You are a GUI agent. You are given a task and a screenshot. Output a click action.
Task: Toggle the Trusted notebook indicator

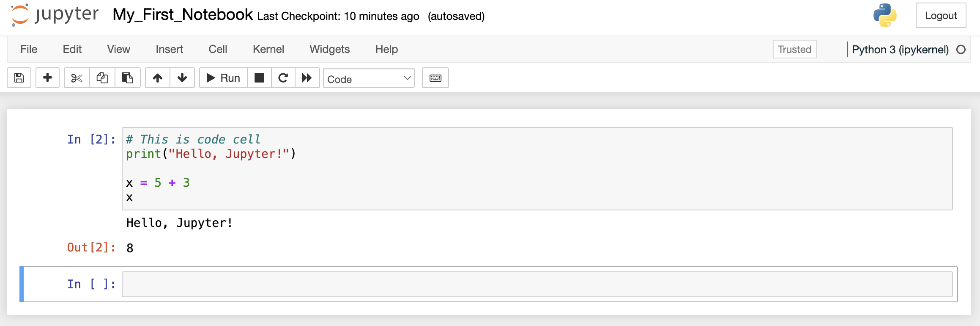tap(794, 49)
